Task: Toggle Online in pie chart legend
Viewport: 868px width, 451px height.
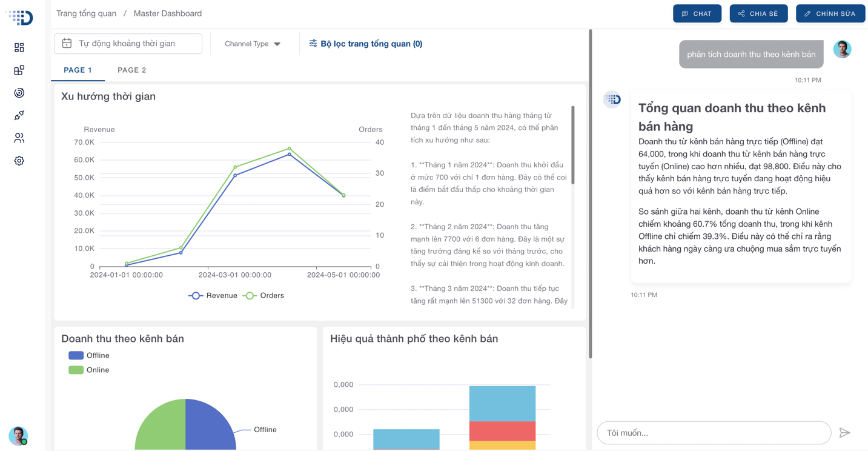Action: (x=89, y=370)
